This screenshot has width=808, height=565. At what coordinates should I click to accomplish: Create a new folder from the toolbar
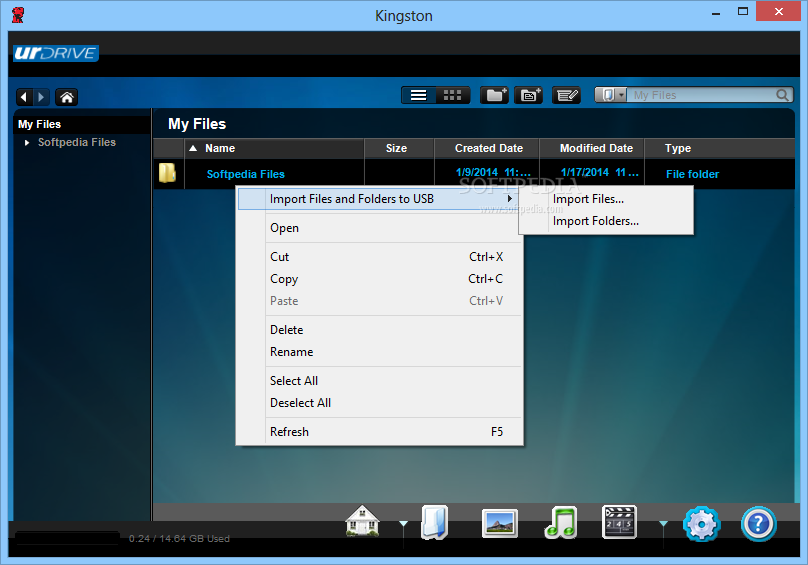494,95
